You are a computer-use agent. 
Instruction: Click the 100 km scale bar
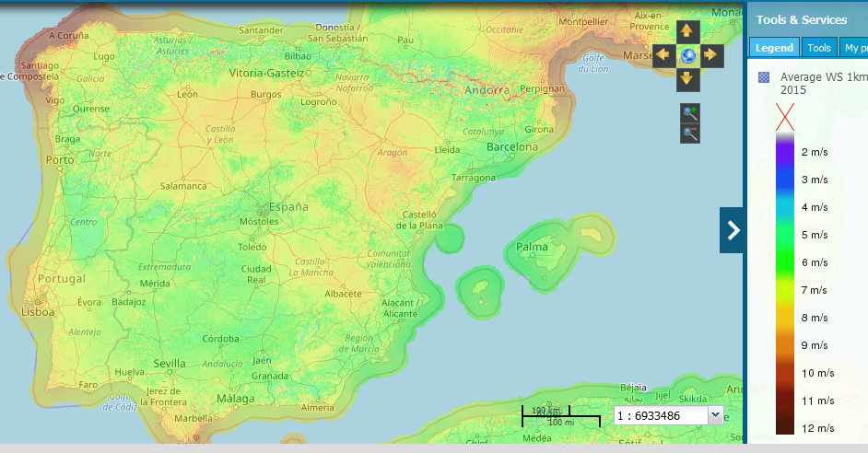pos(560,415)
